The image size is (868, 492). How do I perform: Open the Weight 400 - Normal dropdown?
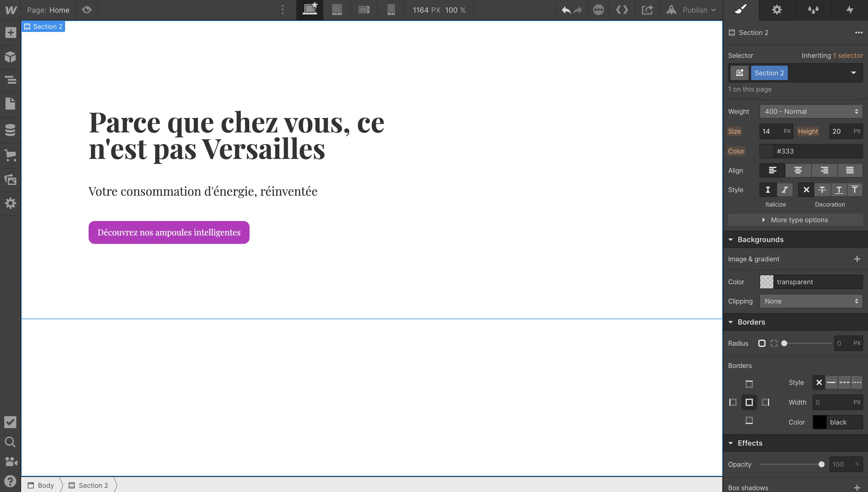pyautogui.click(x=811, y=111)
